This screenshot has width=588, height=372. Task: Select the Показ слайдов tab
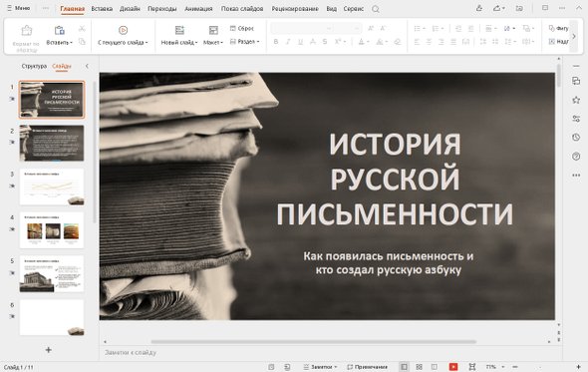[x=242, y=8]
